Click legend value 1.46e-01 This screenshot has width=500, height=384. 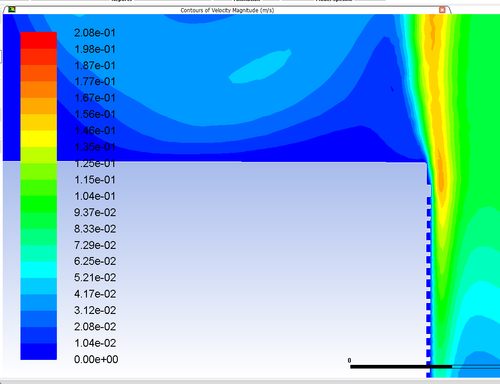95,131
